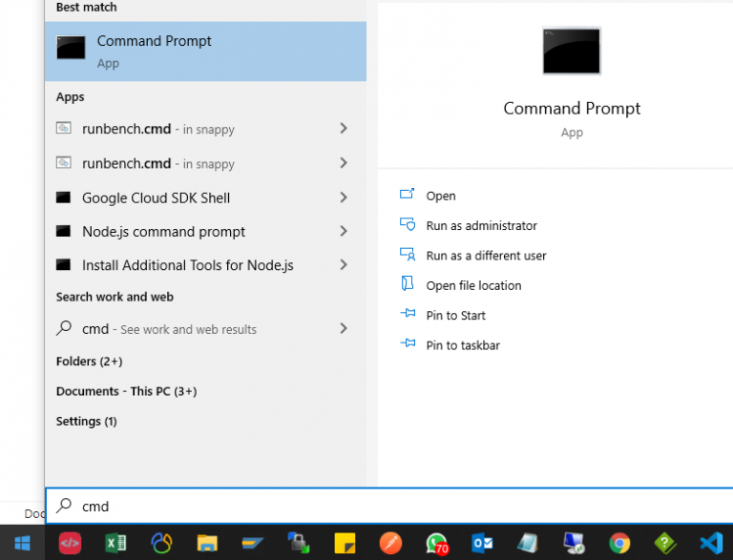This screenshot has width=733, height=560.
Task: Expand options for second runbench.cmd result
Action: point(344,163)
